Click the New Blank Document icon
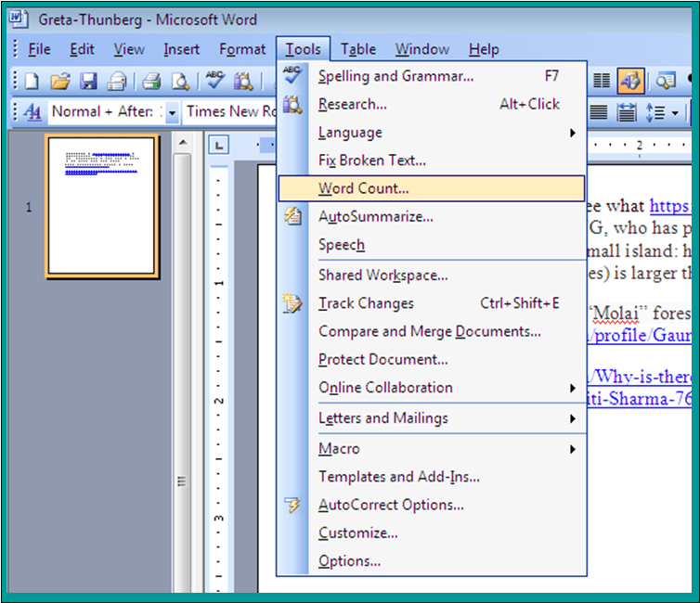This screenshot has width=700, height=603. pos(32,82)
